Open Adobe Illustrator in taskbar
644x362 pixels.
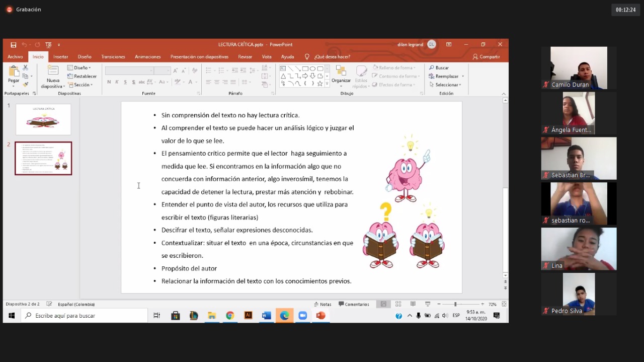[x=248, y=316]
